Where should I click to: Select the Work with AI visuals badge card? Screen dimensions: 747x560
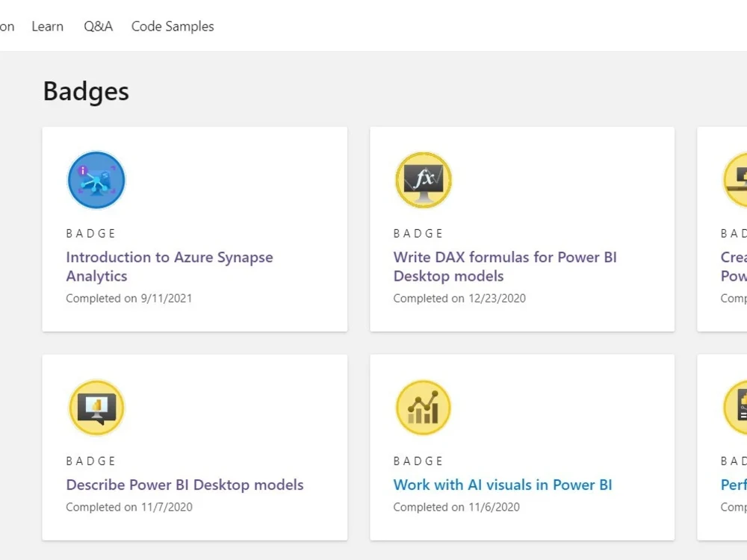click(x=522, y=447)
